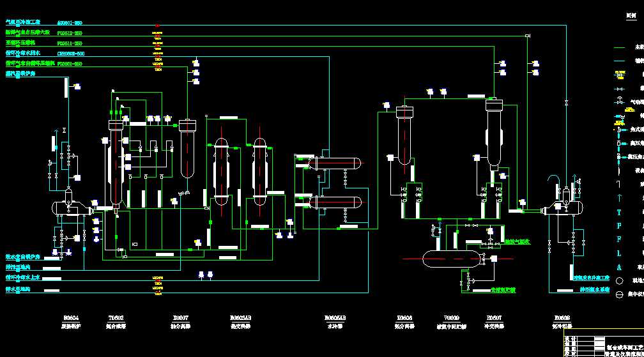Viewport: 644px width, 357px height.
Task: Select the E0604 equipment tag
Action: 71,318
